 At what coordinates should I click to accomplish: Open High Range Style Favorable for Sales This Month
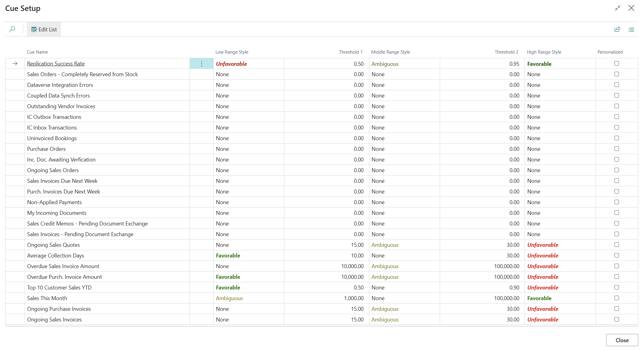coord(539,298)
